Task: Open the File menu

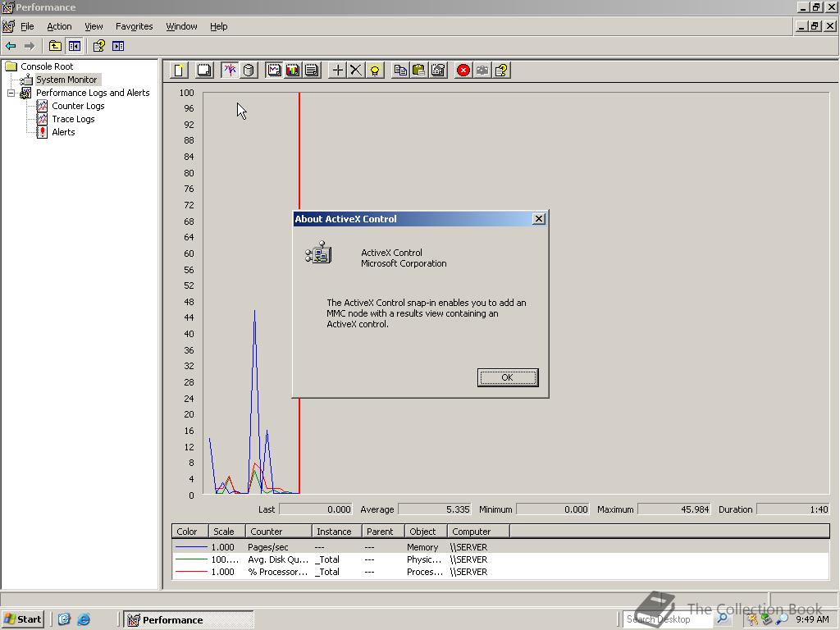Action: [27, 26]
